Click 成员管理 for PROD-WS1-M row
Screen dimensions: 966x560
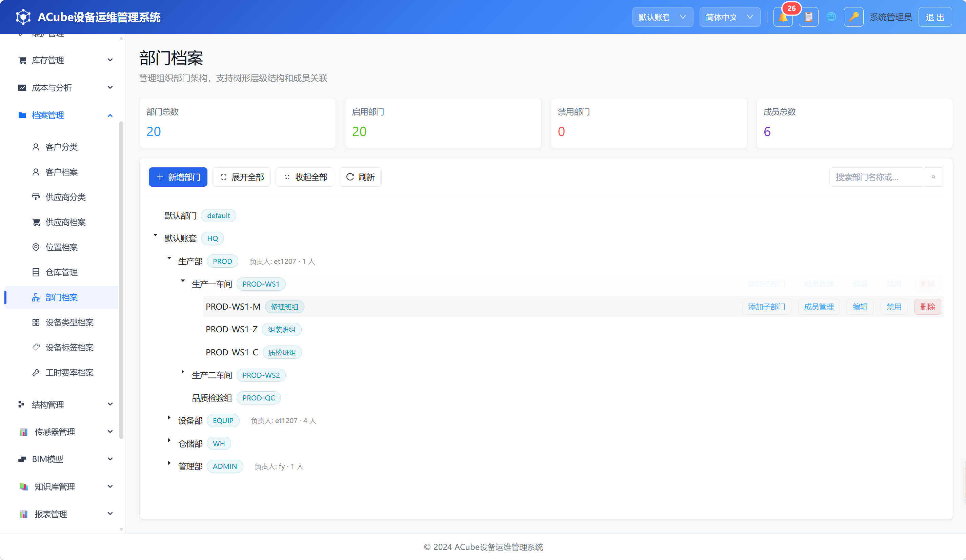click(x=819, y=307)
